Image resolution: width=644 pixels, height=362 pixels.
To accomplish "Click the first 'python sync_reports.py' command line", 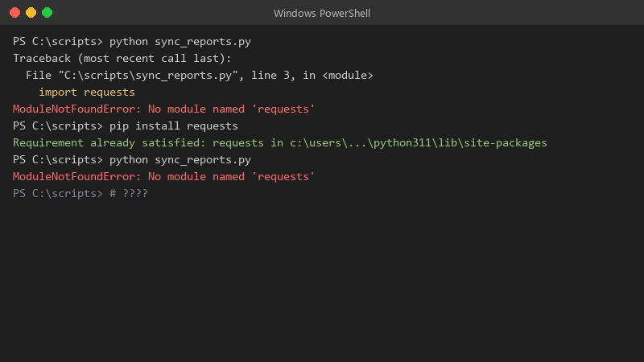I will [132, 42].
